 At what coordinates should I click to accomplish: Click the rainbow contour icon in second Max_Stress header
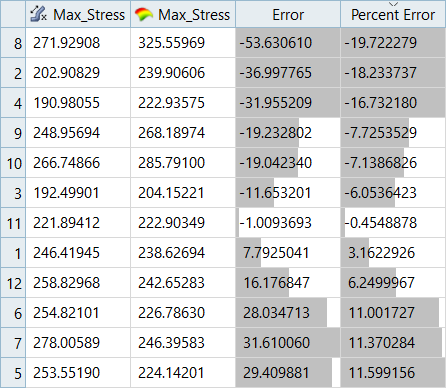pos(144,14)
